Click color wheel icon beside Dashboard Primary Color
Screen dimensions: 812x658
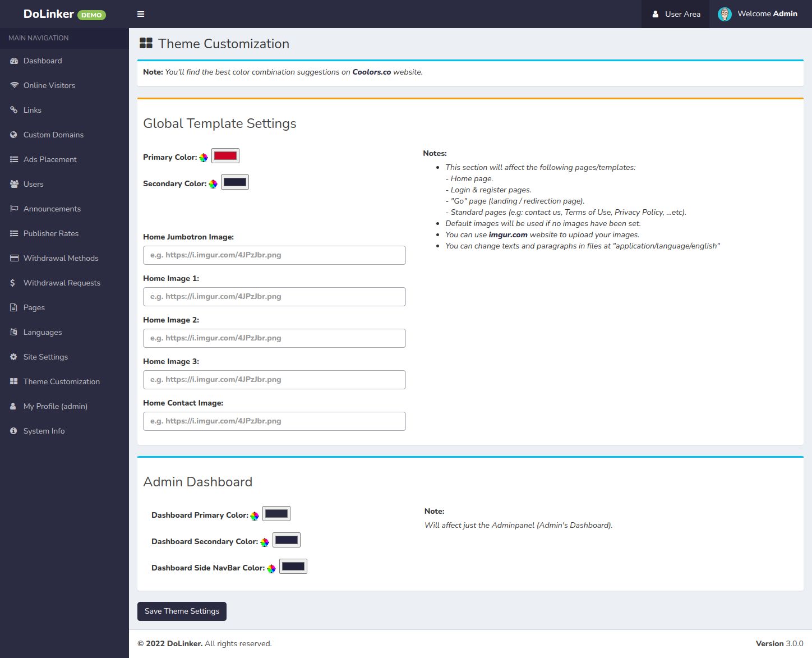click(x=255, y=516)
